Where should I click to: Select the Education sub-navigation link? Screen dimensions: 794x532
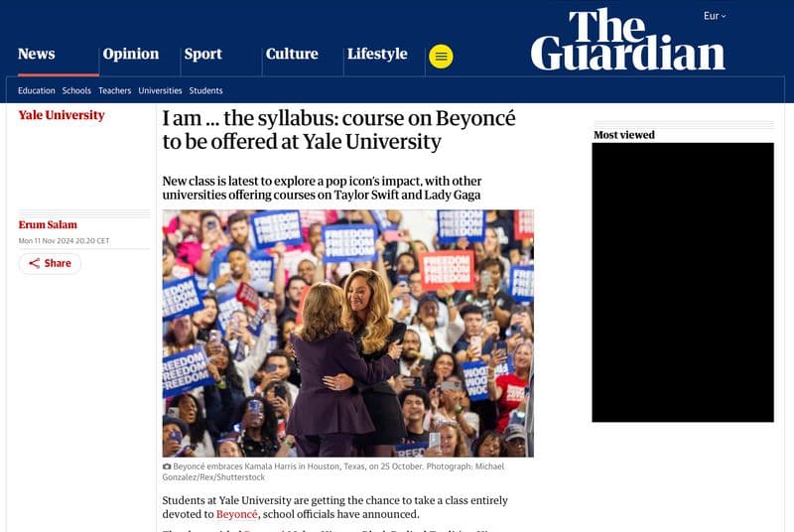[37, 90]
